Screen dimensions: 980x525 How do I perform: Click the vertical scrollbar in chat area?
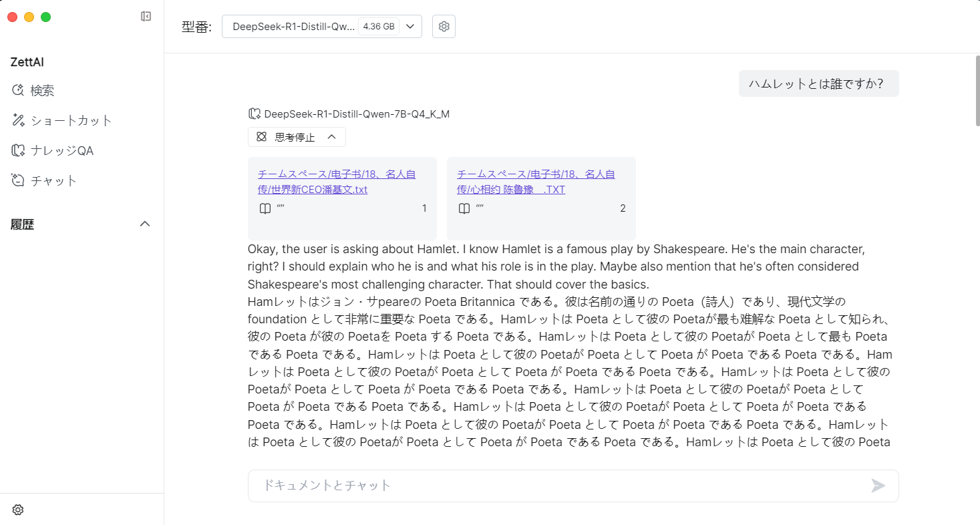coord(977,90)
